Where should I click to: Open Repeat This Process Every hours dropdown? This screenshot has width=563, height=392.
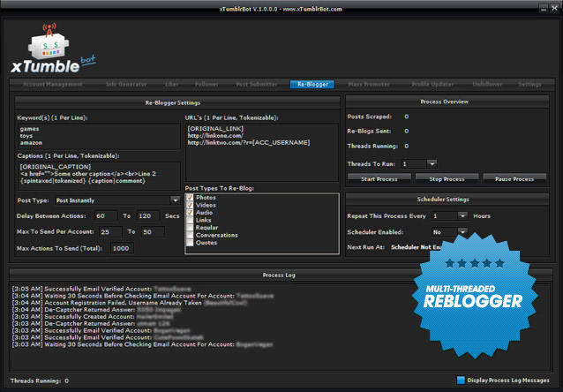[462, 215]
